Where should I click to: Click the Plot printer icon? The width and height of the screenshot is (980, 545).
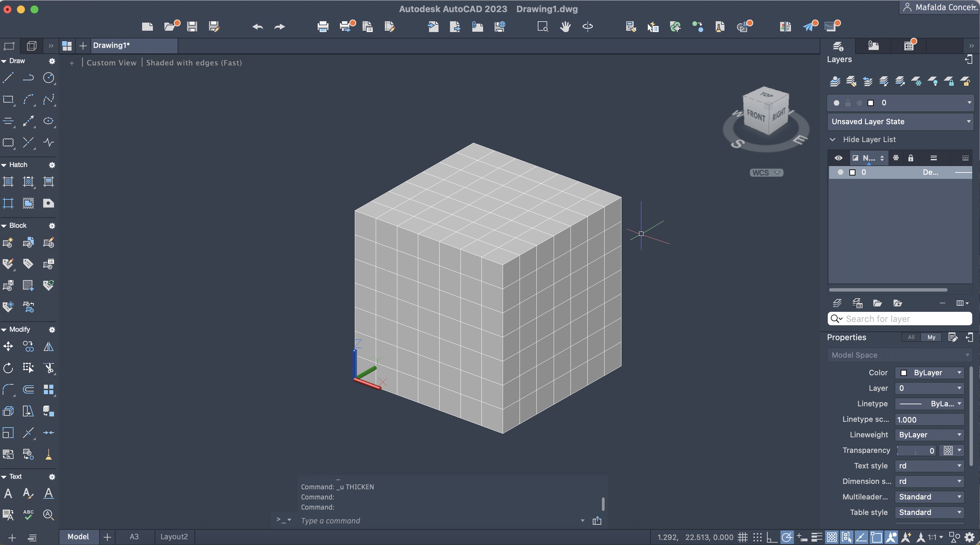click(x=323, y=26)
